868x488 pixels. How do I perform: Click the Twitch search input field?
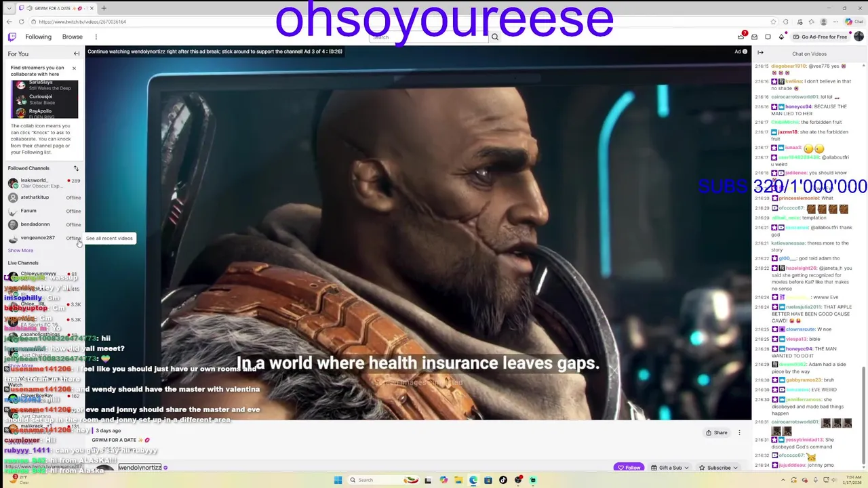[429, 37]
